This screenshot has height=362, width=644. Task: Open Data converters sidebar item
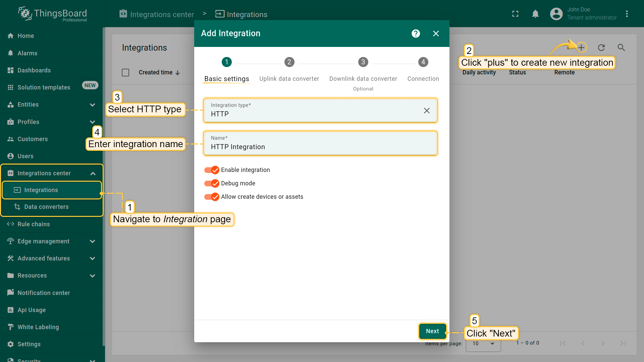pyautogui.click(x=52, y=207)
